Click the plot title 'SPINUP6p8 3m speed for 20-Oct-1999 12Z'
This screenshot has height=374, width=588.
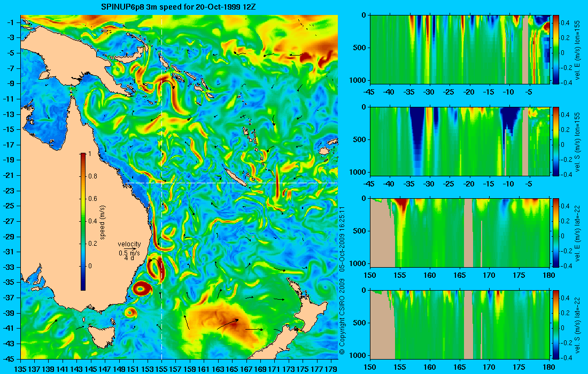pyautogui.click(x=179, y=7)
